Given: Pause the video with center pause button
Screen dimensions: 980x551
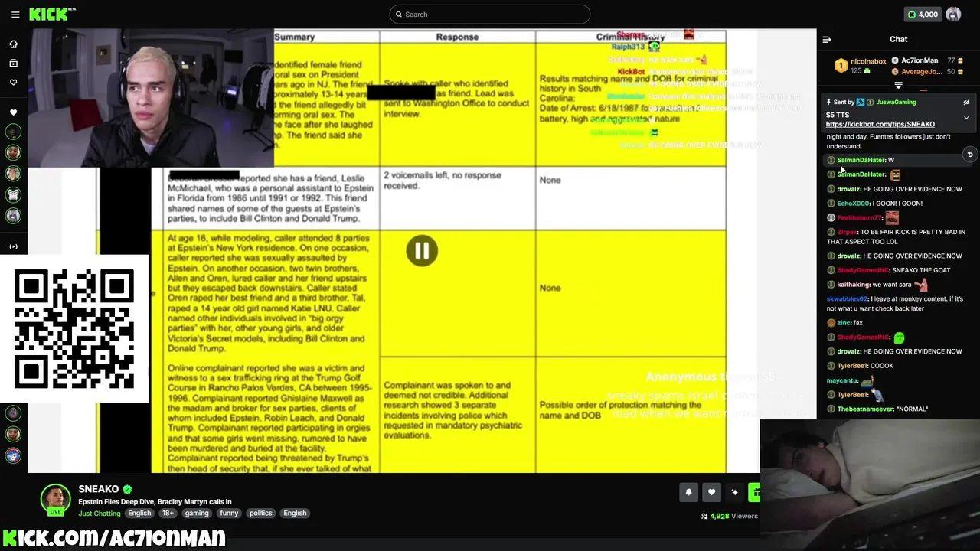Looking at the screenshot, I should [422, 250].
